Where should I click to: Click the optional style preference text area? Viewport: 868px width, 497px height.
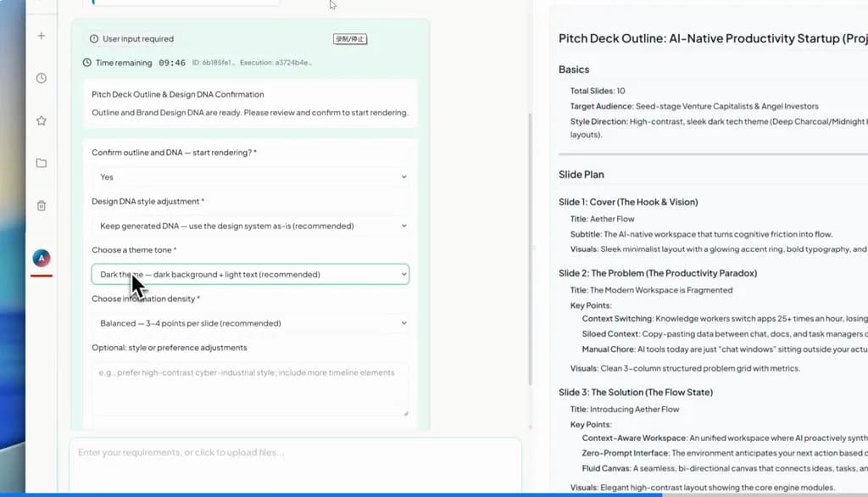click(x=250, y=389)
